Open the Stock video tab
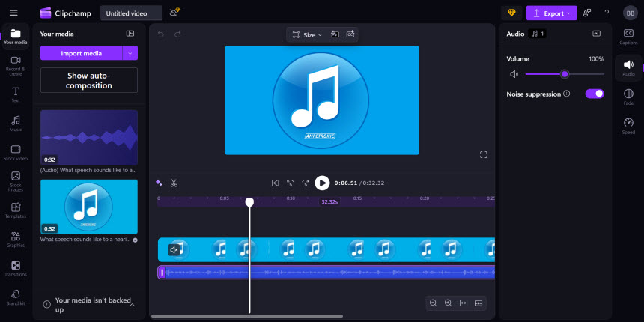 [16, 152]
